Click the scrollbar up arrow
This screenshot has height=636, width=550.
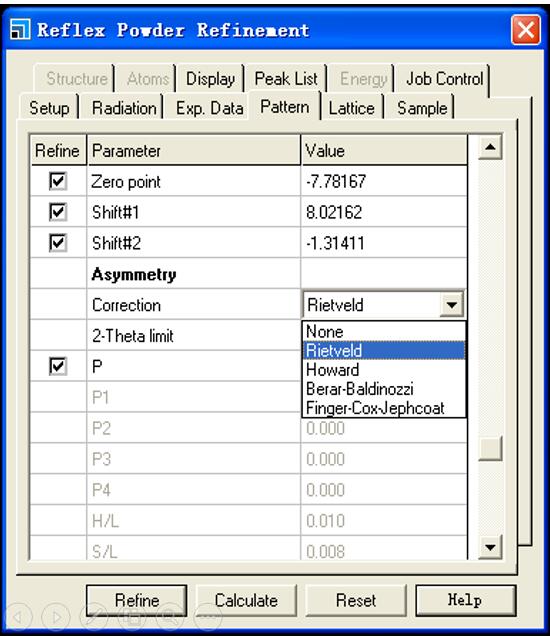tap(490, 147)
